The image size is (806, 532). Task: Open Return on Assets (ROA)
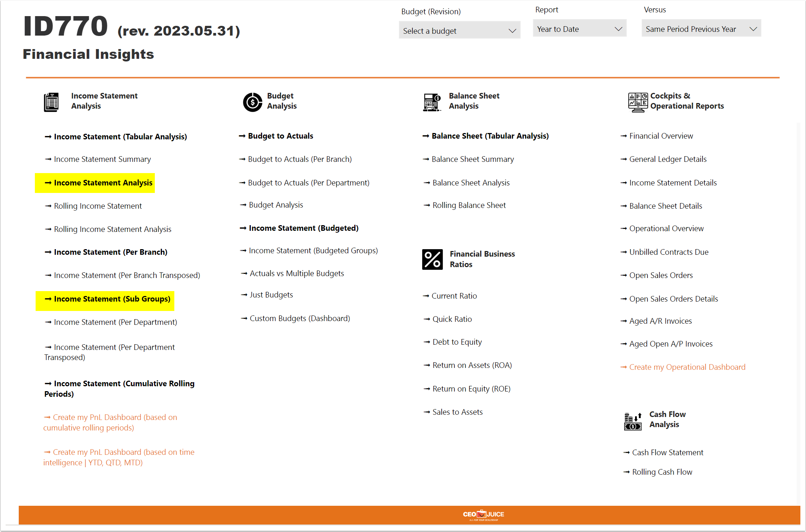point(468,365)
